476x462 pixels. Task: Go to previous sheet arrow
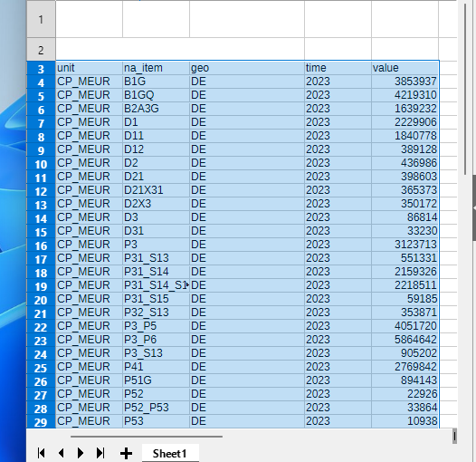point(61,453)
